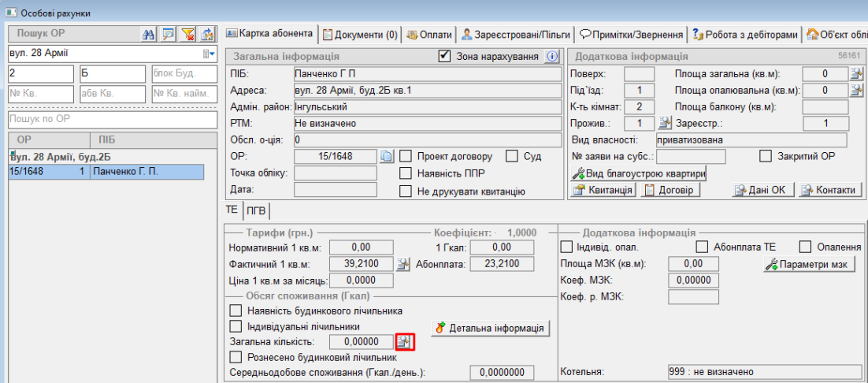Enable the Закритий ОР checkbox
The height and width of the screenshot is (383, 868).
coord(765,156)
